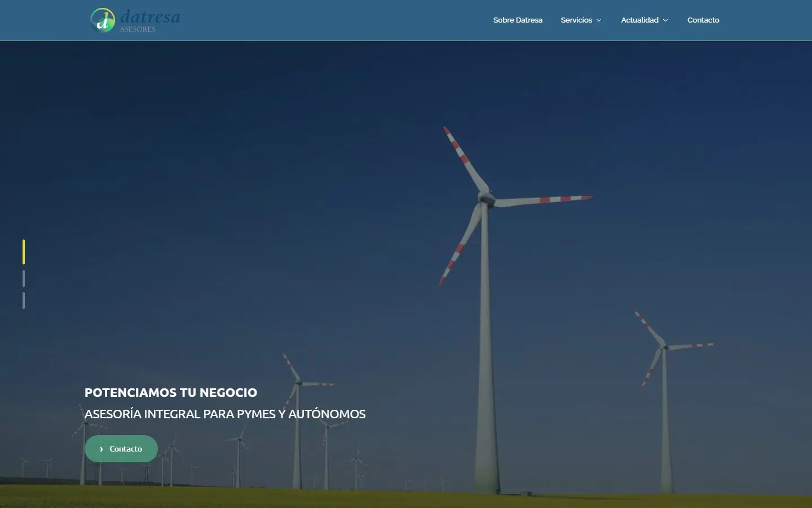Open the Sobre Datresa page

click(x=518, y=20)
